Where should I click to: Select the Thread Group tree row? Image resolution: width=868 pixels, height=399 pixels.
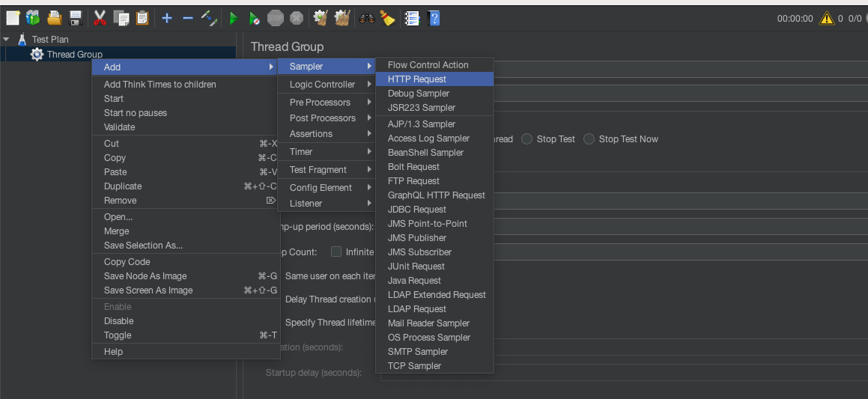(x=118, y=54)
